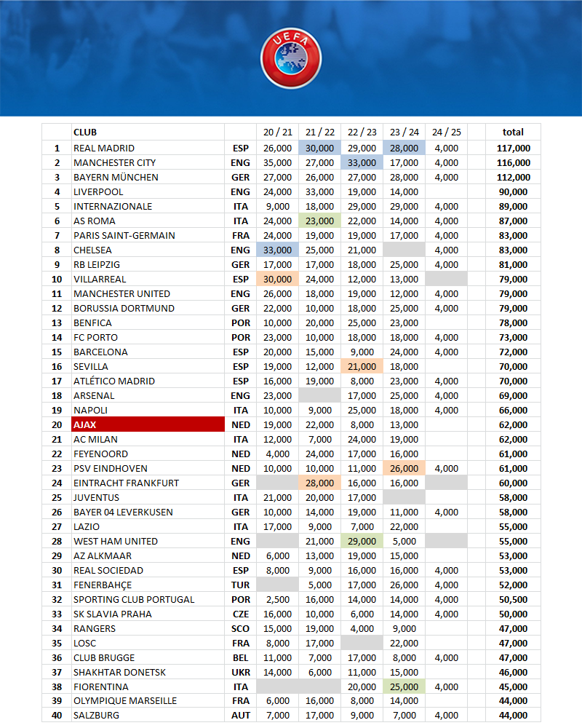Click the CHELSEA club name
The width and height of the screenshot is (582, 728).
(x=92, y=250)
